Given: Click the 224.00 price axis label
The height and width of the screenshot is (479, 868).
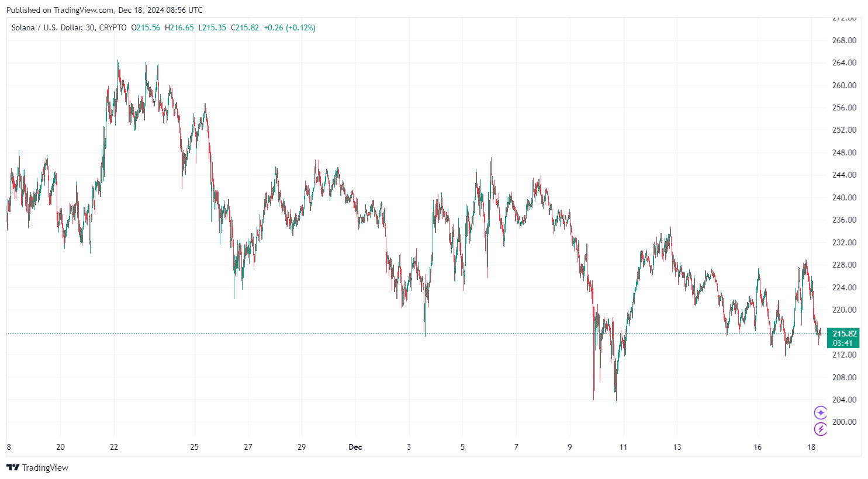Looking at the screenshot, I should coord(844,287).
